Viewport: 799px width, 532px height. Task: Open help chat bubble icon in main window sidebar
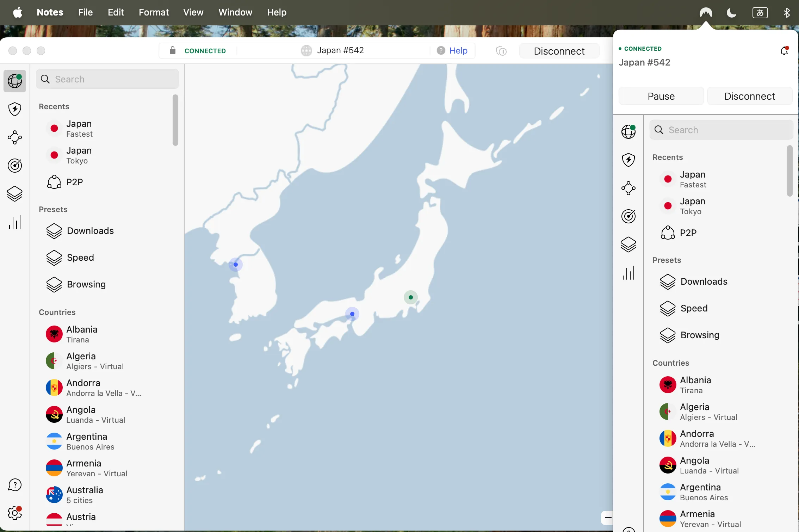[x=15, y=485]
